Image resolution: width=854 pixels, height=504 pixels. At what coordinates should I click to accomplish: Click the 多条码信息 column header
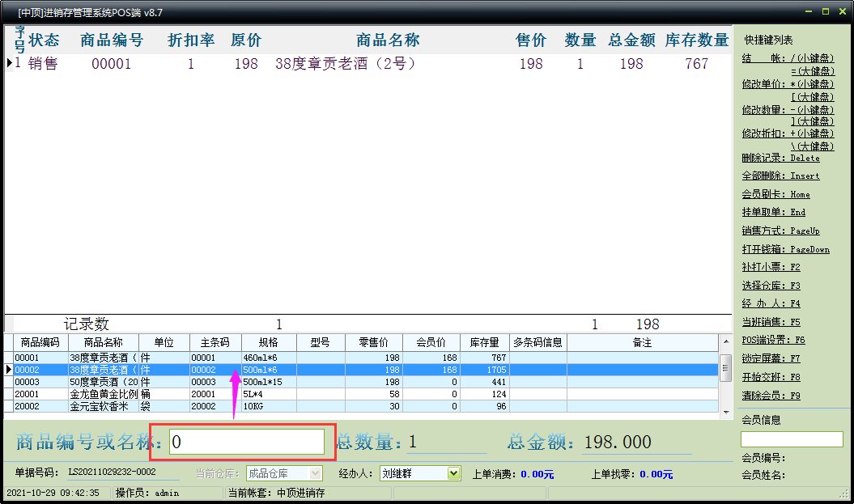tap(537, 342)
